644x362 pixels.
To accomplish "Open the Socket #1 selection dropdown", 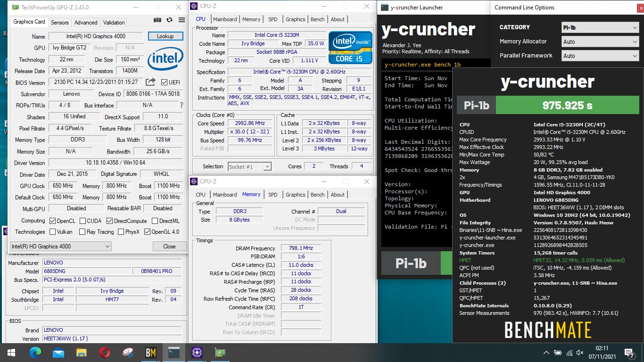I will [249, 166].
